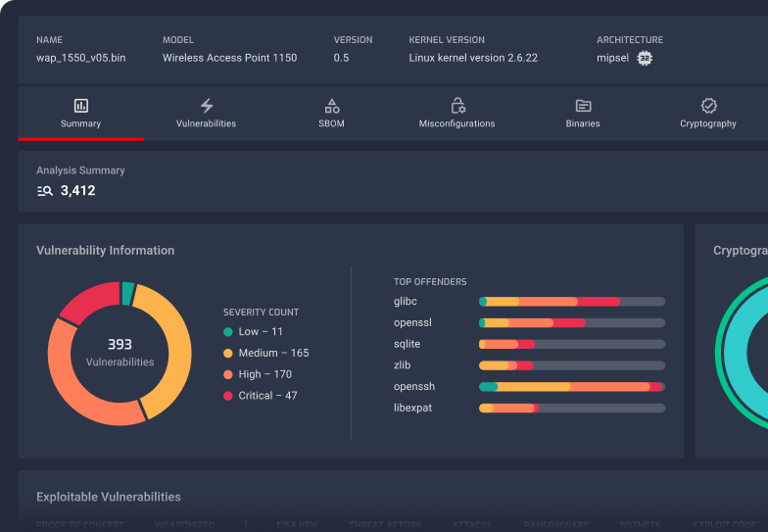
Task: Click the Summary bar chart icon
Action: click(x=80, y=106)
